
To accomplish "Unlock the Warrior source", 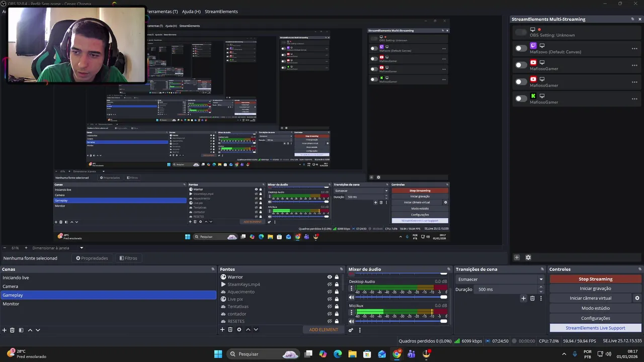I will [337, 277].
